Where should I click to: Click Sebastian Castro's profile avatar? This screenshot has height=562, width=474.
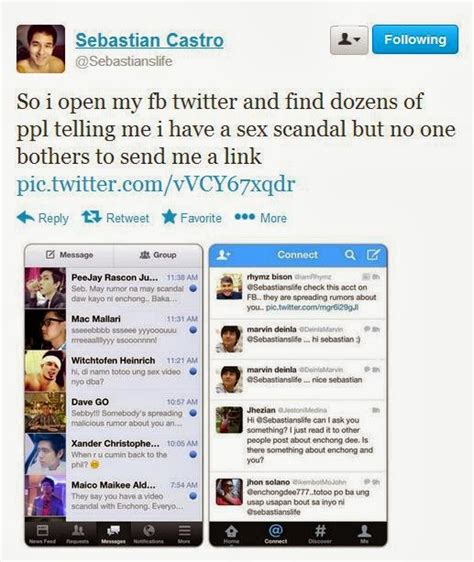point(41,49)
